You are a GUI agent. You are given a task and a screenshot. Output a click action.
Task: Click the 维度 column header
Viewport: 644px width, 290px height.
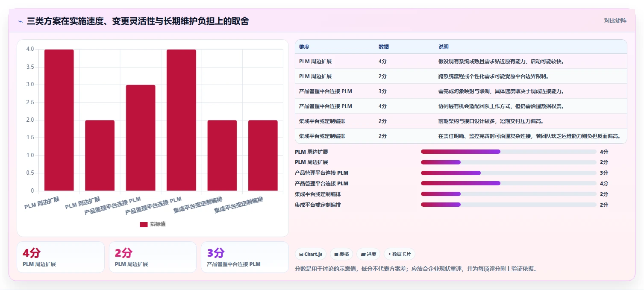(x=304, y=47)
